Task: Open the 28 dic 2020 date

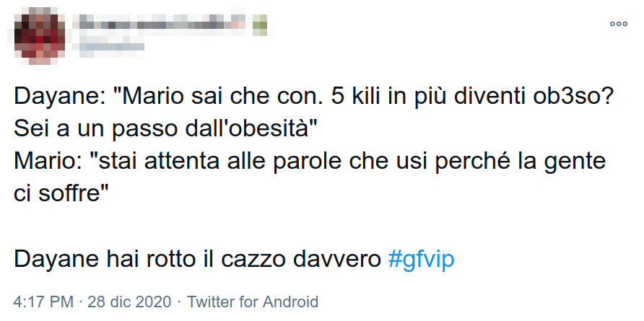Action: [x=129, y=302]
